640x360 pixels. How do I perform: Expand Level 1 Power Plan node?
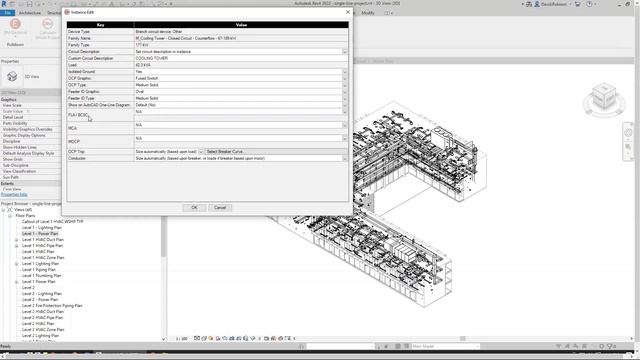tap(16, 282)
